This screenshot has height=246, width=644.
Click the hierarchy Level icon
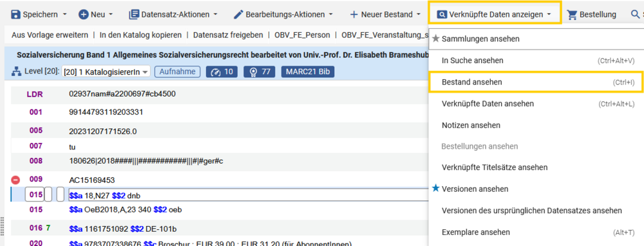(x=16, y=72)
